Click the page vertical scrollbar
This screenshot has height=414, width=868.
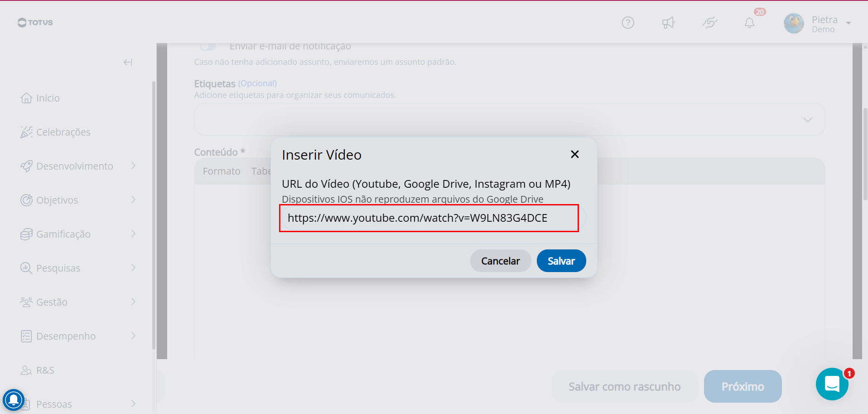click(x=865, y=154)
